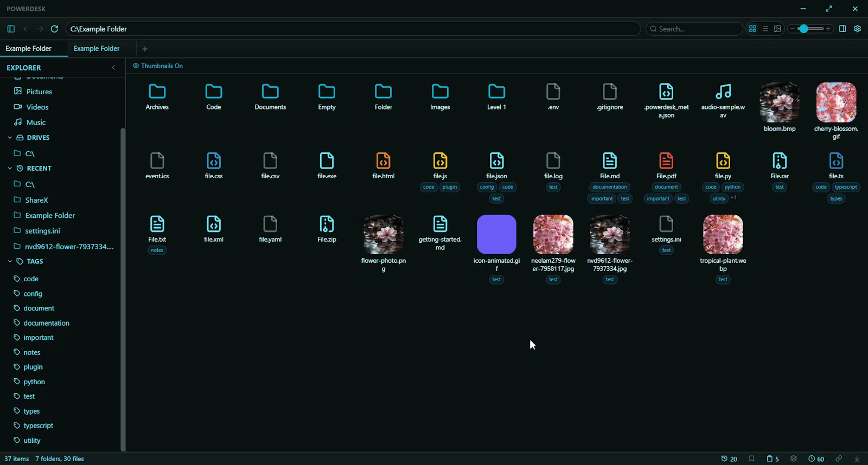
Task: Open clipboard items icon showing 5
Action: click(773, 458)
